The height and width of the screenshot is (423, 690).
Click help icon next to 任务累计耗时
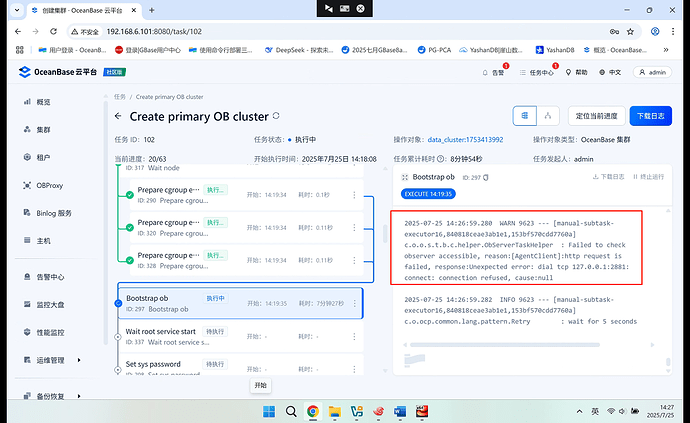click(x=440, y=159)
